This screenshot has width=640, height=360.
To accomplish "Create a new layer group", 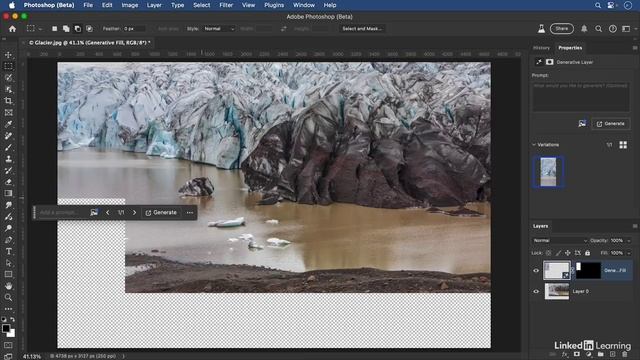I will [600, 355].
